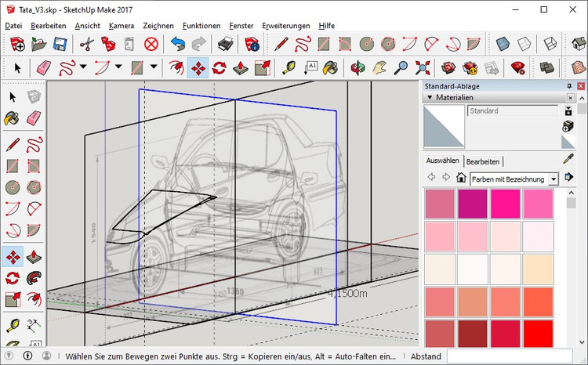588x365 pixels.
Task: Pin the Standard-Ablage tray
Action: (x=569, y=86)
